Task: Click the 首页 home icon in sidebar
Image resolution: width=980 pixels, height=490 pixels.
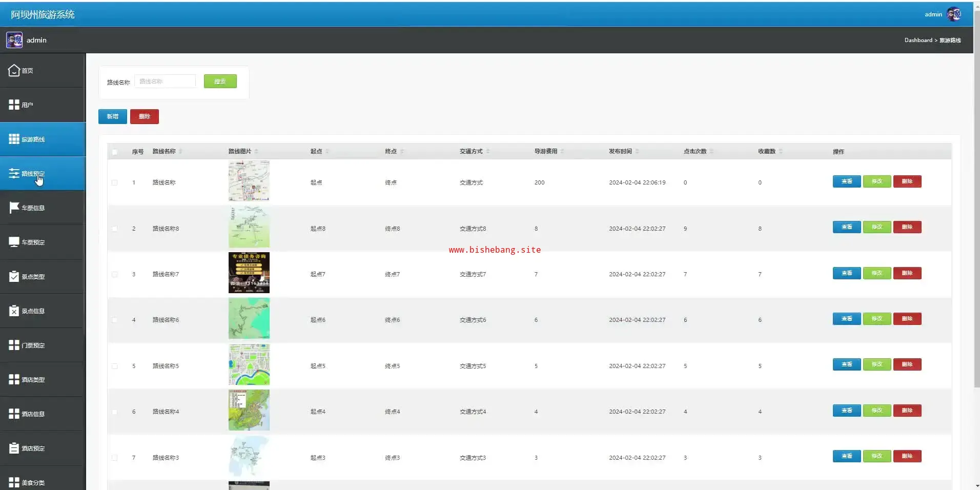Action: (14, 71)
